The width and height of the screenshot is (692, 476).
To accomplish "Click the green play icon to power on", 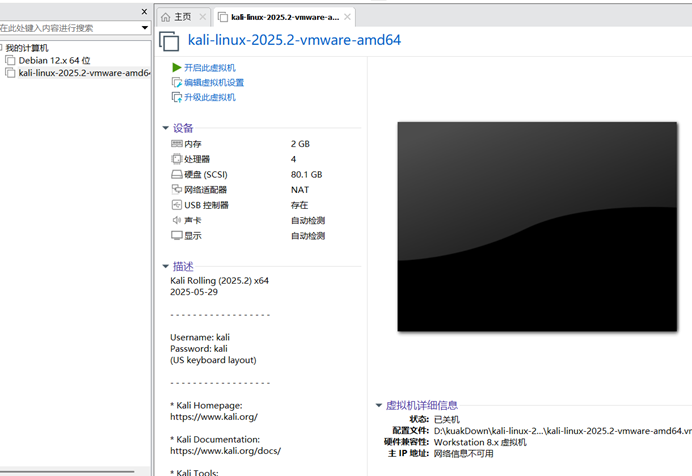I will click(177, 67).
